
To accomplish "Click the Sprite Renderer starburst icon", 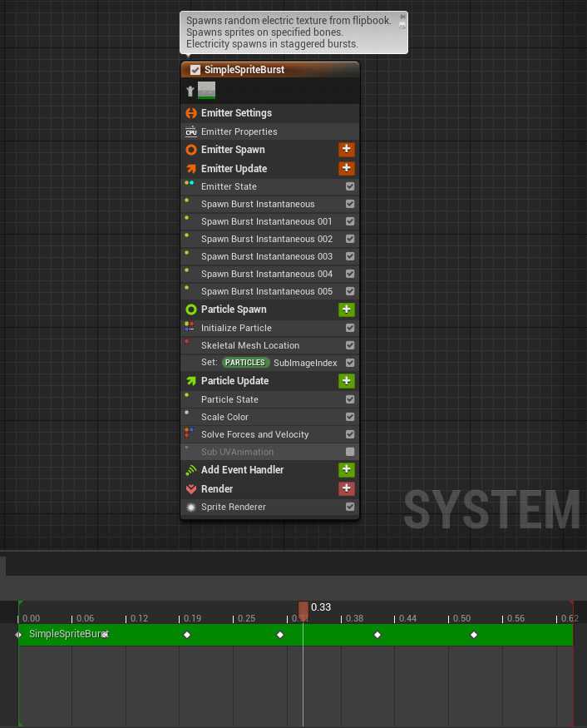I will [x=190, y=507].
